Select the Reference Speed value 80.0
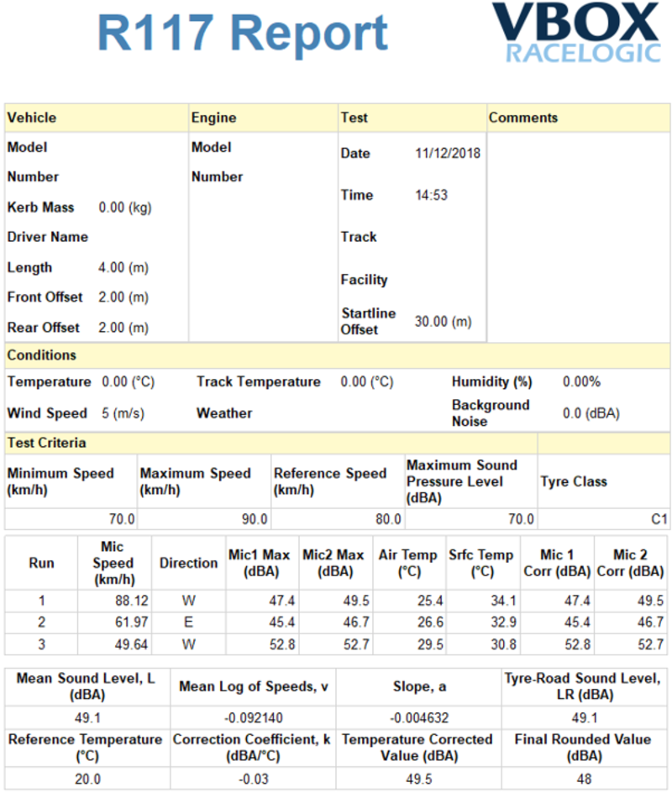This screenshot has height=793, width=672. coord(387,519)
